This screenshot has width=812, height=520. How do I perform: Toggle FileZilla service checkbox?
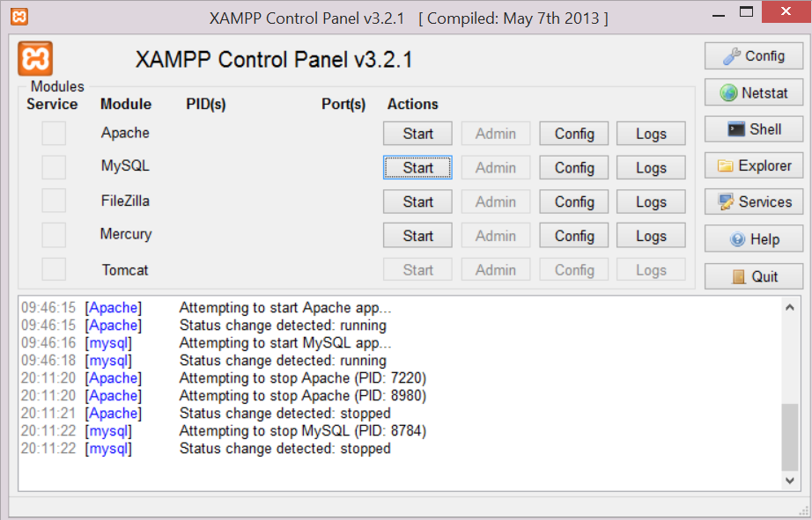(x=54, y=201)
